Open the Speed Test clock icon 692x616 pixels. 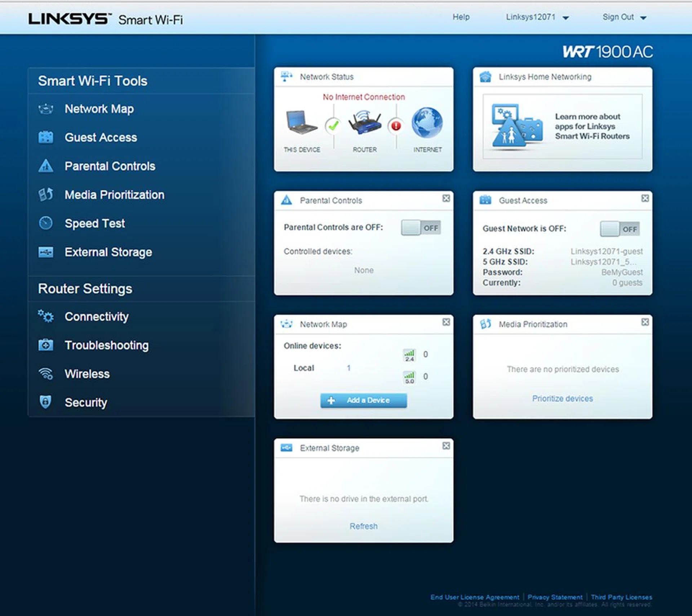[46, 223]
